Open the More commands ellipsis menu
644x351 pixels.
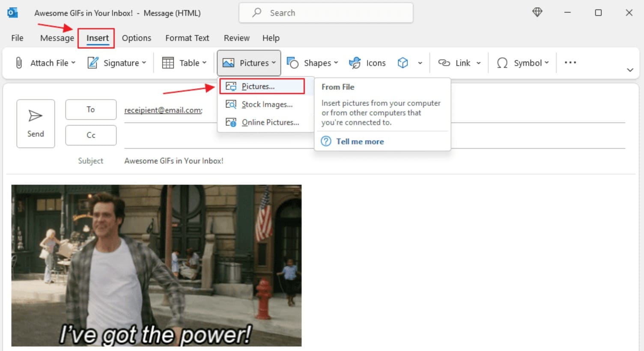click(570, 62)
